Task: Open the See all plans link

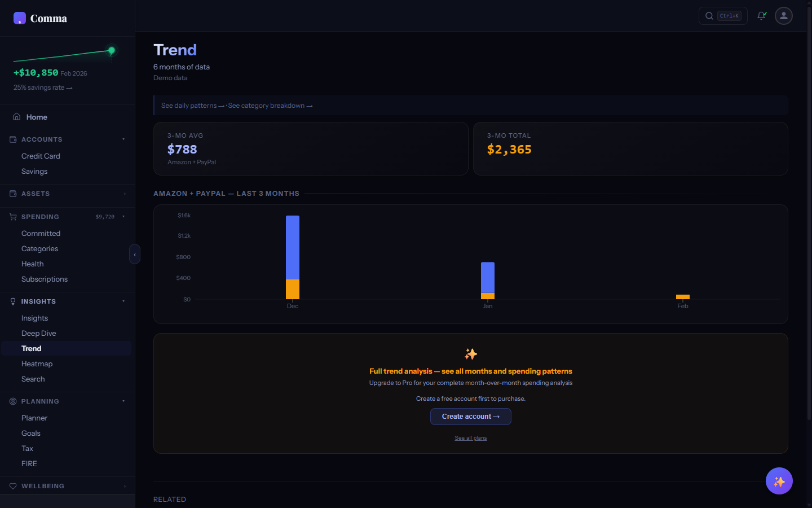Action: click(470, 437)
